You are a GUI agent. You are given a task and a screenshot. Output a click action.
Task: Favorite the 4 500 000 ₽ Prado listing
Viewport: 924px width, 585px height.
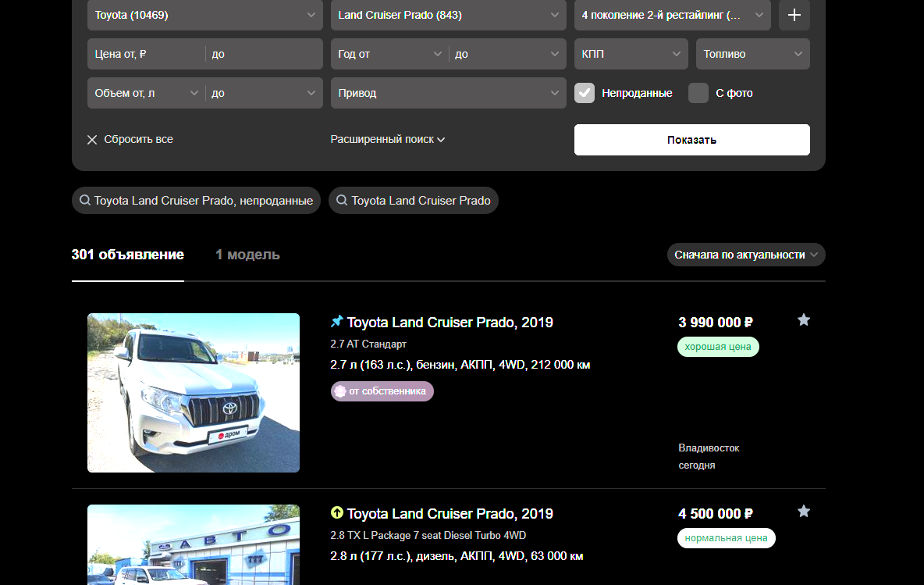coord(803,512)
